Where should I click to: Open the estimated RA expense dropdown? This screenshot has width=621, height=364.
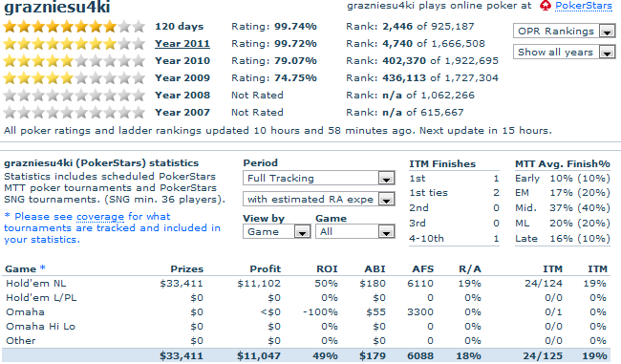coord(319,199)
